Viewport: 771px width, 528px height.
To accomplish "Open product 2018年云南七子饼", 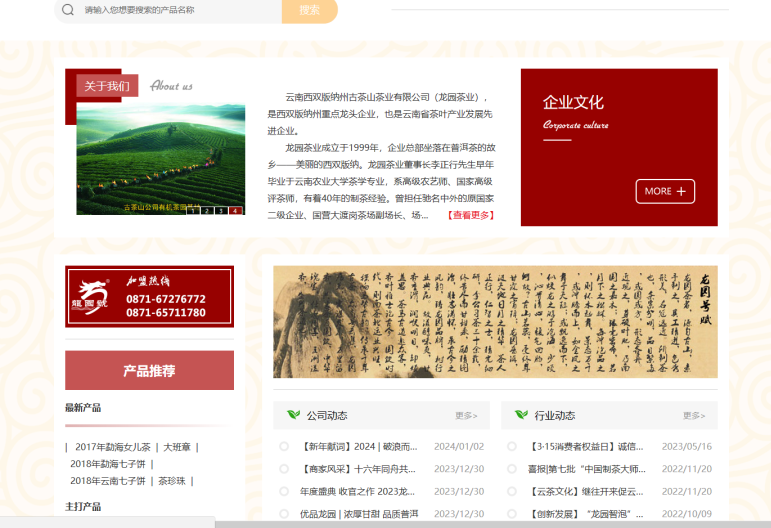I will 108,481.
